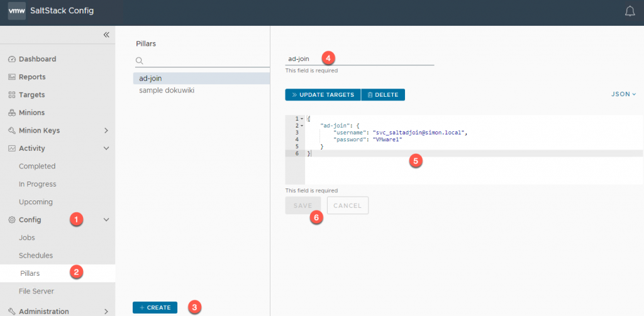Fold code at line 1 arrow
Image resolution: width=644 pixels, height=316 pixels.
click(303, 119)
